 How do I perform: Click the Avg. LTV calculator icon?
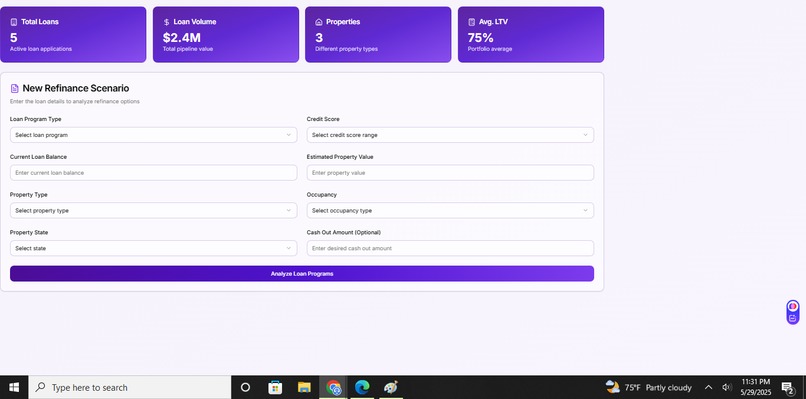[471, 22]
